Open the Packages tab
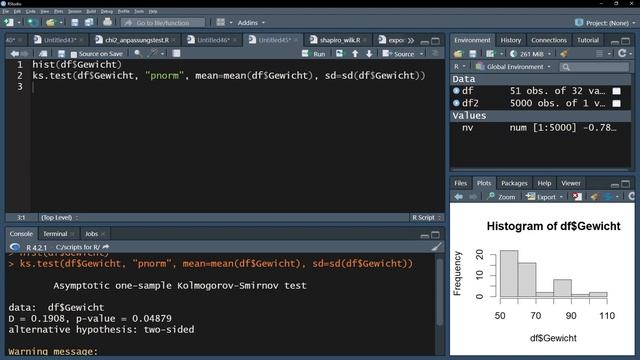 [x=514, y=183]
